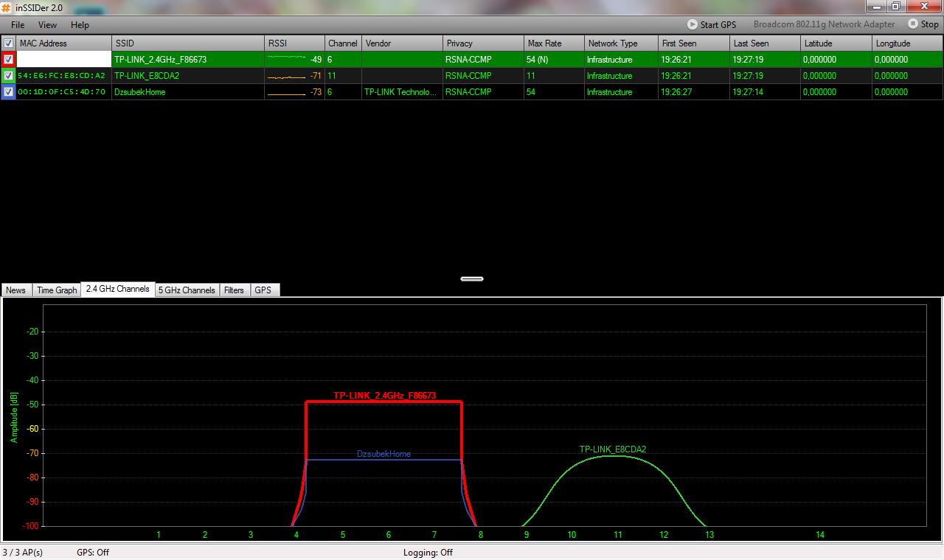Click MAC address 54:E6:FC:E8:CD:A2
Image resolution: width=944 pixels, height=560 pixels.
click(x=62, y=76)
